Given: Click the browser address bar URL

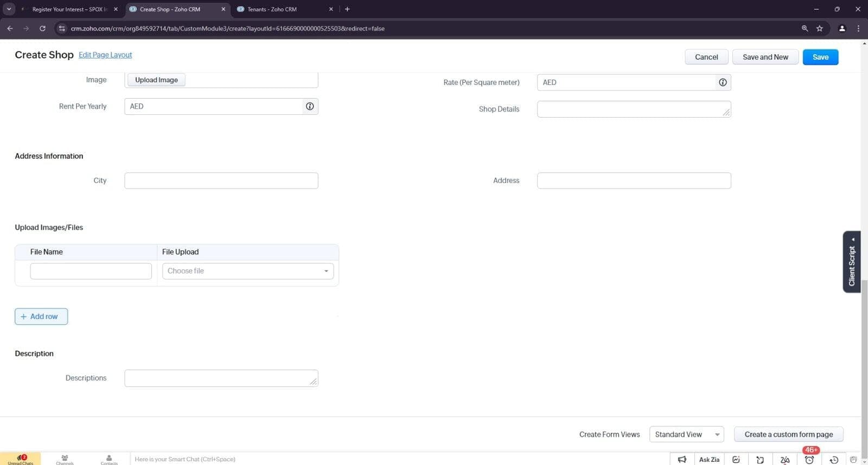Looking at the screenshot, I should (227, 28).
